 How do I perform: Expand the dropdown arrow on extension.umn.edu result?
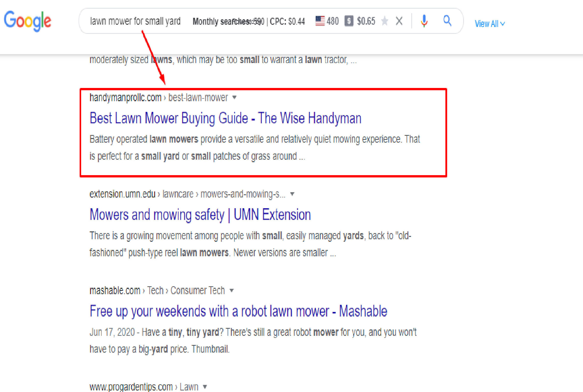tap(293, 194)
